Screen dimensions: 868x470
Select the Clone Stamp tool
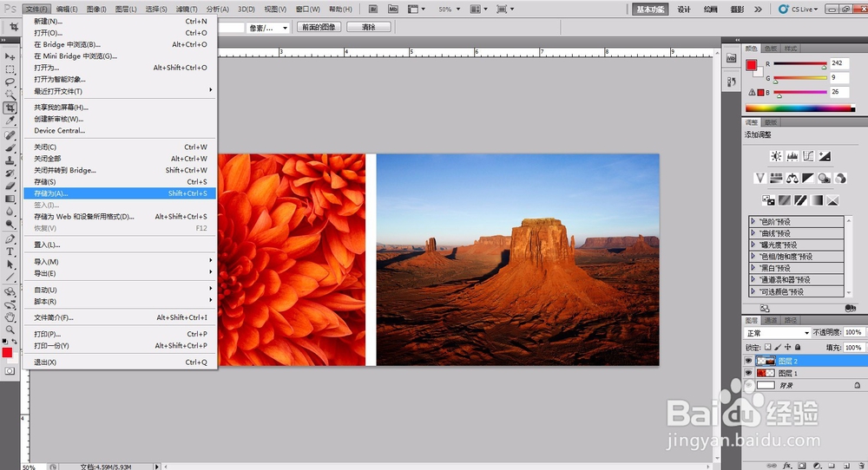coord(10,160)
